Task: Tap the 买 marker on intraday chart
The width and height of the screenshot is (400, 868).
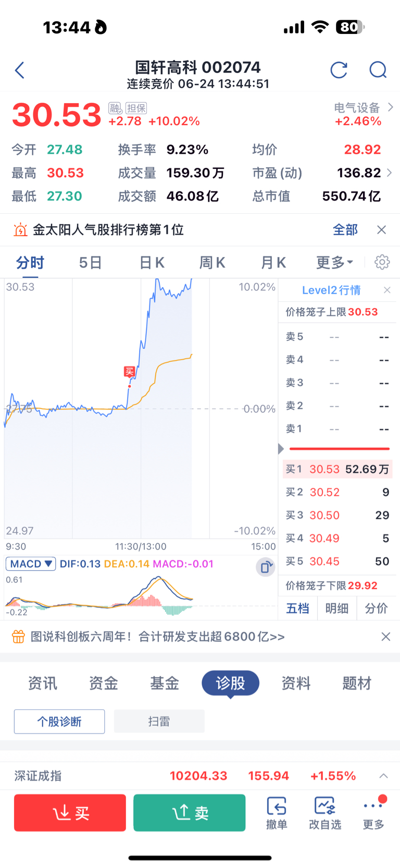Action: point(130,372)
